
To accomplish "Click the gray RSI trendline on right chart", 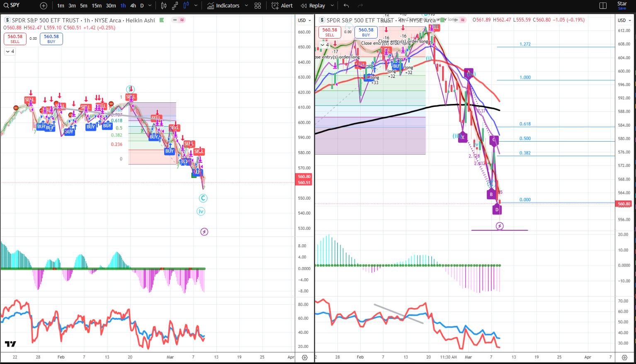I will point(398,313).
